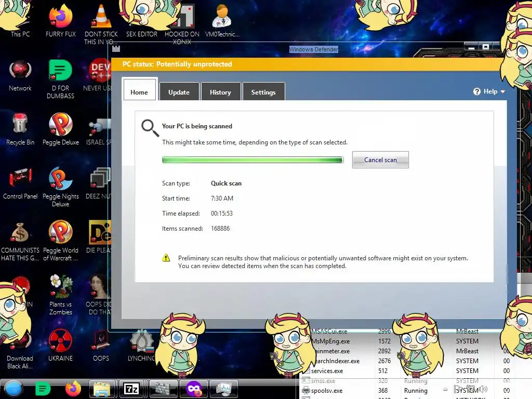Screen dimensions: 532x399
Task: Click the Help question mark icon
Action: tap(477, 91)
